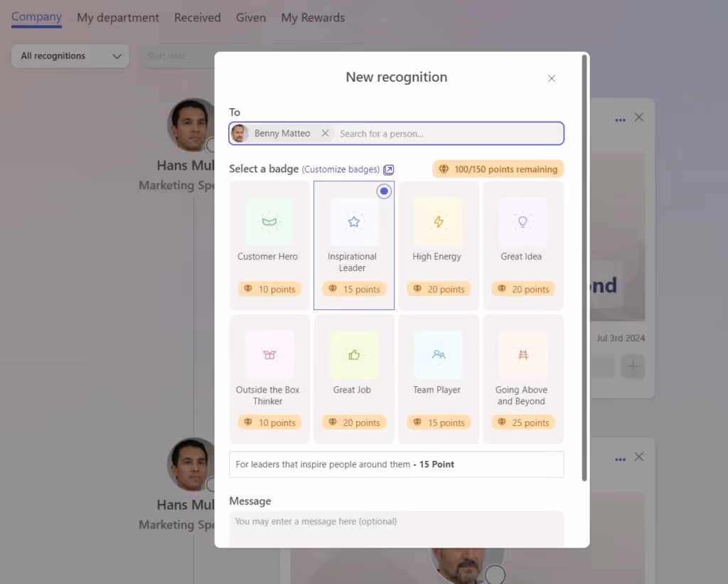The height and width of the screenshot is (584, 728).
Task: Open the All recognitions dropdown
Action: [x=70, y=55]
